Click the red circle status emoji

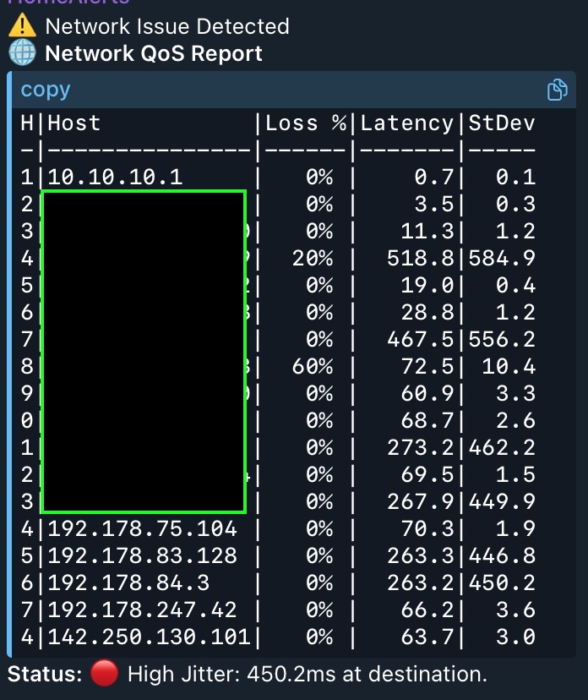103,674
